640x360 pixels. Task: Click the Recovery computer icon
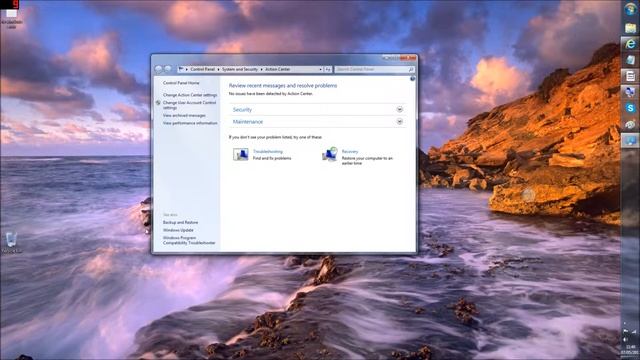coord(329,154)
